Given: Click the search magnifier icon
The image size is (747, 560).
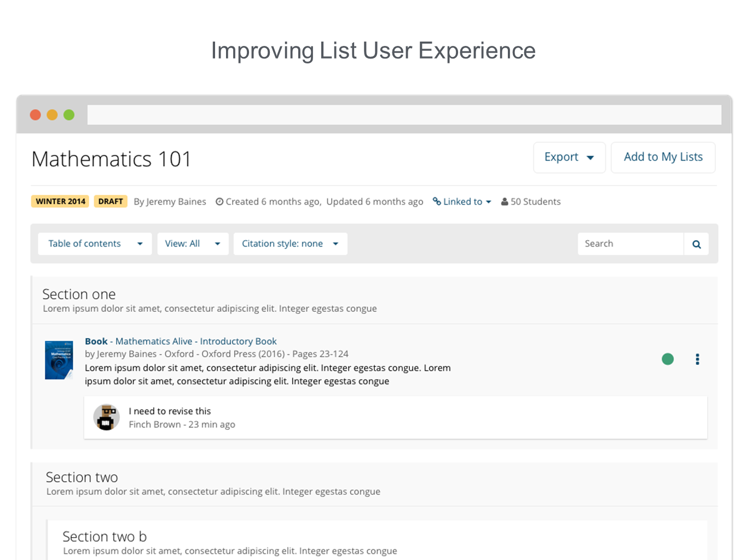Looking at the screenshot, I should coord(696,244).
